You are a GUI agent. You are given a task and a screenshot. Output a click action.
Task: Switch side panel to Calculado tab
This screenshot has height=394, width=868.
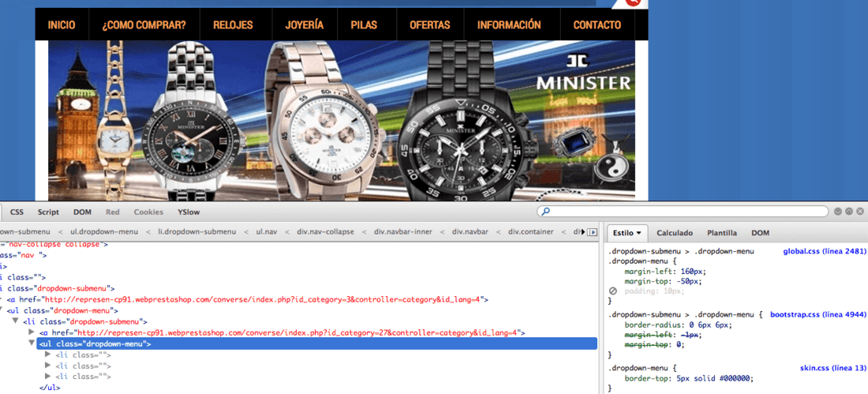click(674, 233)
